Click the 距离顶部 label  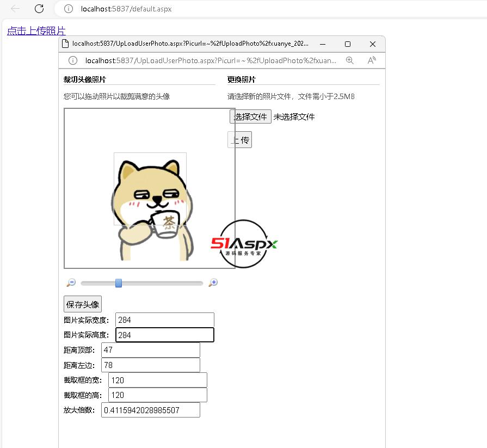(79, 350)
